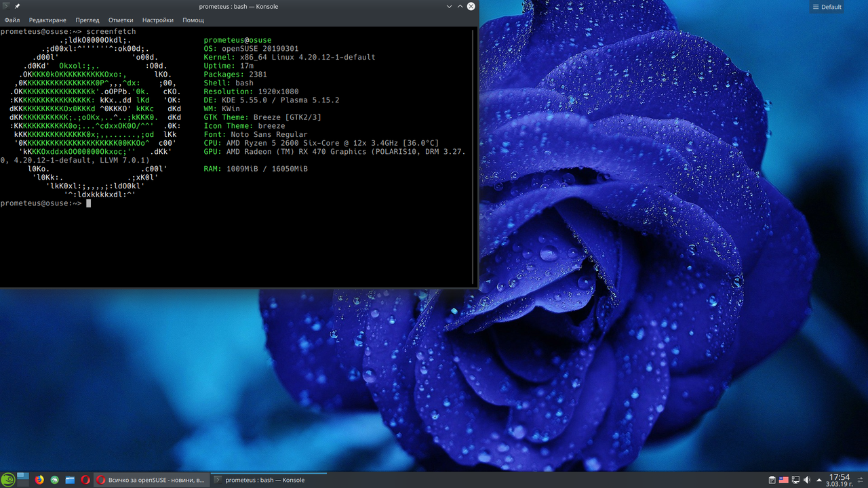The height and width of the screenshot is (488, 868).
Task: Click the Konsole vertical scrollbar
Action: click(474, 156)
